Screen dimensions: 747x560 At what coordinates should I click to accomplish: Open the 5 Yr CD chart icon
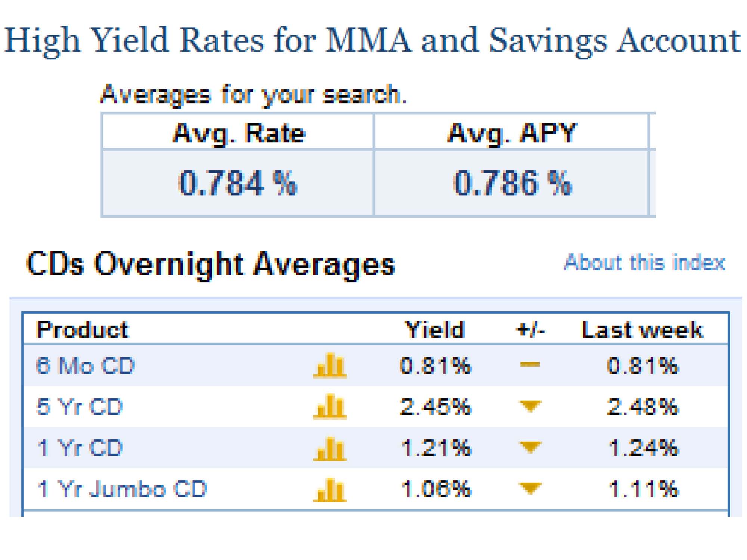pos(330,407)
